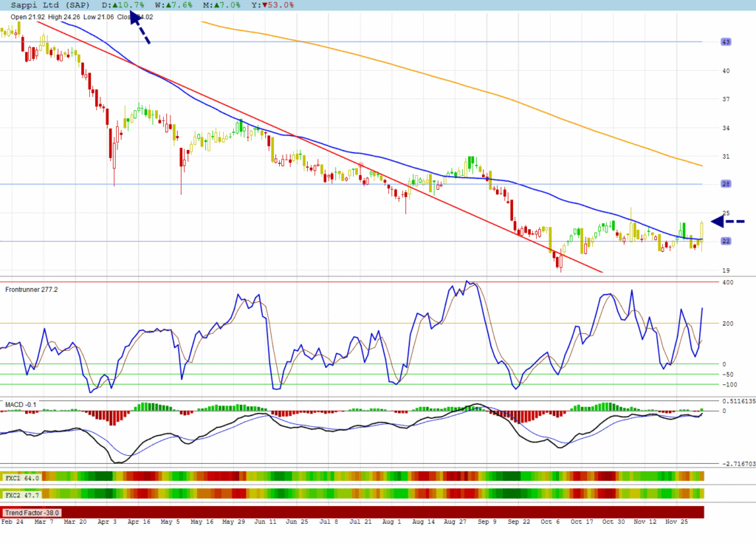Select the 43 price level marker
Viewport: 756px width, 543px height.
click(726, 42)
